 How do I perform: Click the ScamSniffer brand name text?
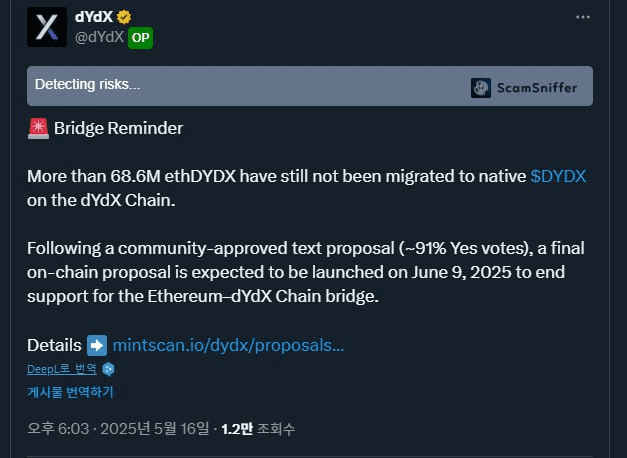click(537, 88)
